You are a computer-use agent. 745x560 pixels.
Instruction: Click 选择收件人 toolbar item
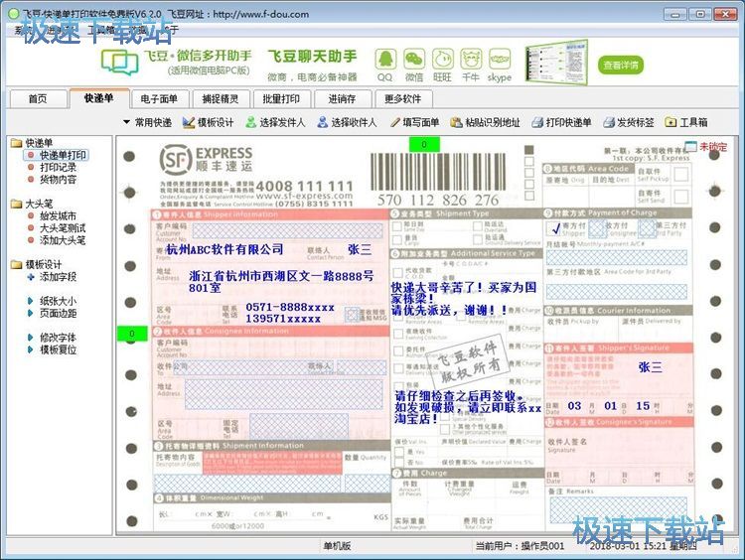348,122
